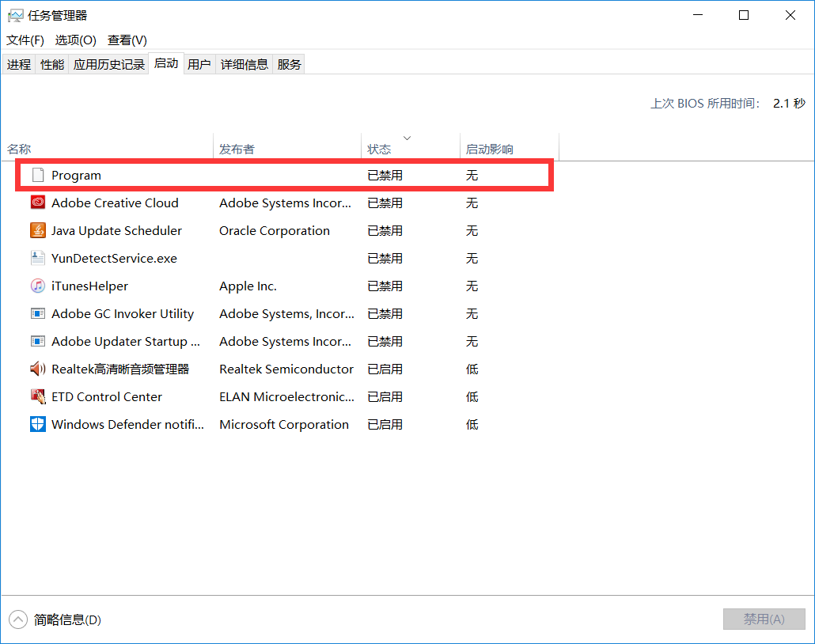Image resolution: width=815 pixels, height=644 pixels.
Task: Switch to the 应用历史记录 tab
Action: (x=108, y=64)
